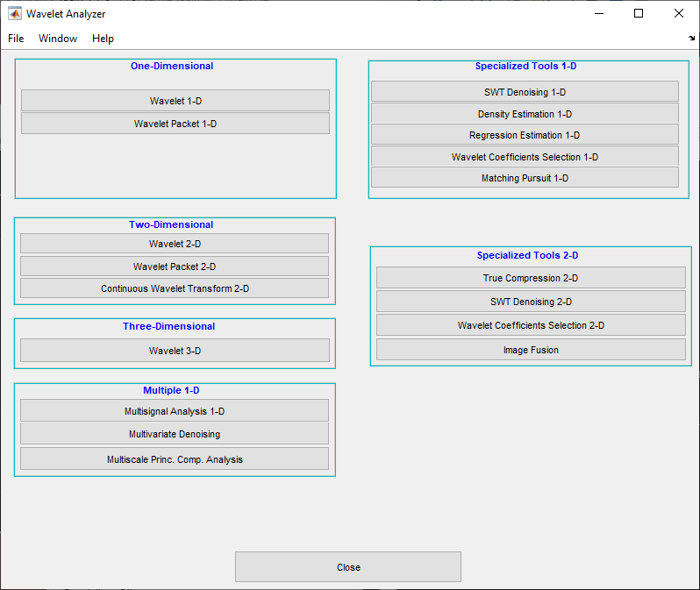Image resolution: width=700 pixels, height=590 pixels.
Task: Click the dock arrow at menu bar right
Action: (691, 39)
